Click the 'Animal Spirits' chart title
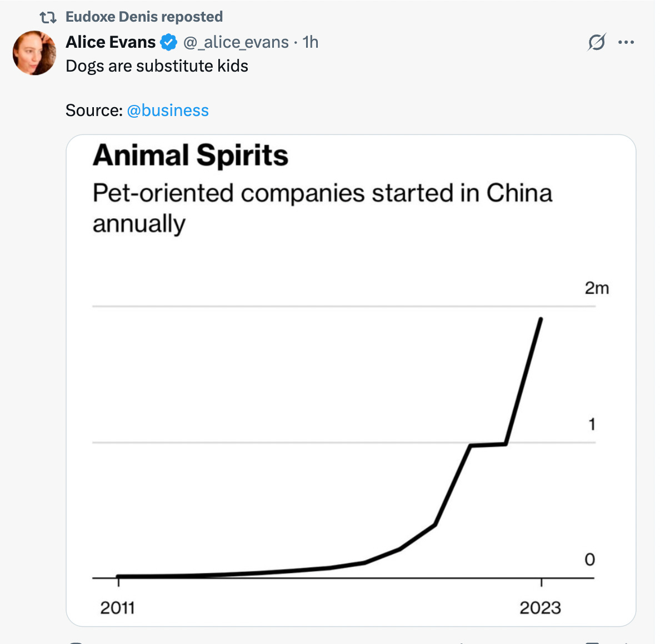This screenshot has height=644, width=660. click(191, 155)
